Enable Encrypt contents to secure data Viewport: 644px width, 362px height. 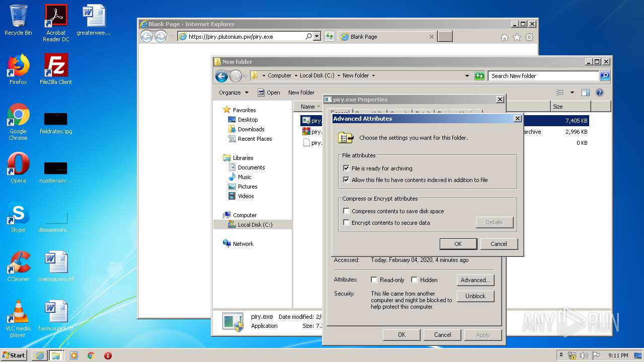click(x=346, y=223)
